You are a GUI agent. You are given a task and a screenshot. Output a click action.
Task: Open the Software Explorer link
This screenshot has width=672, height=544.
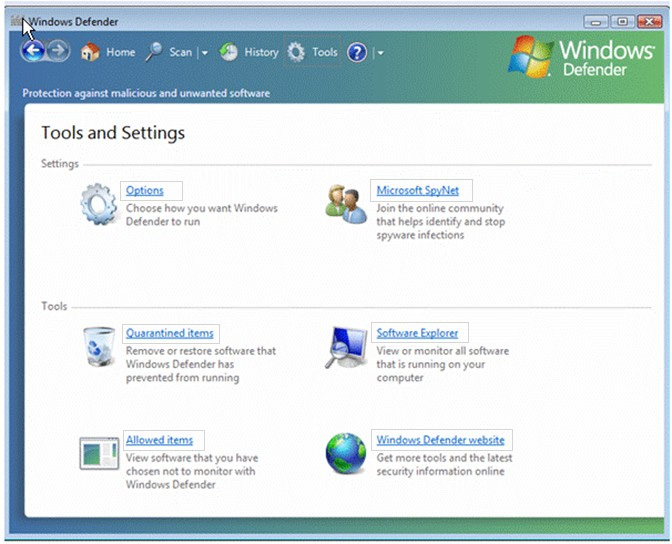417,333
